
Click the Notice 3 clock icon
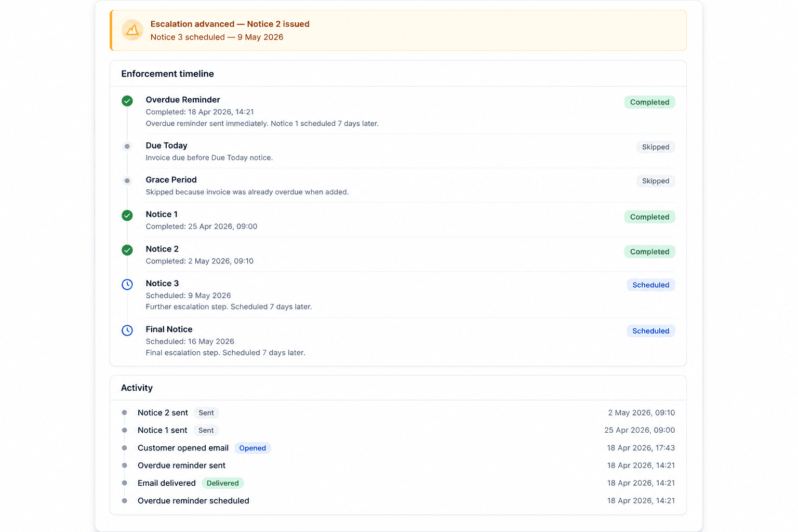pyautogui.click(x=127, y=284)
